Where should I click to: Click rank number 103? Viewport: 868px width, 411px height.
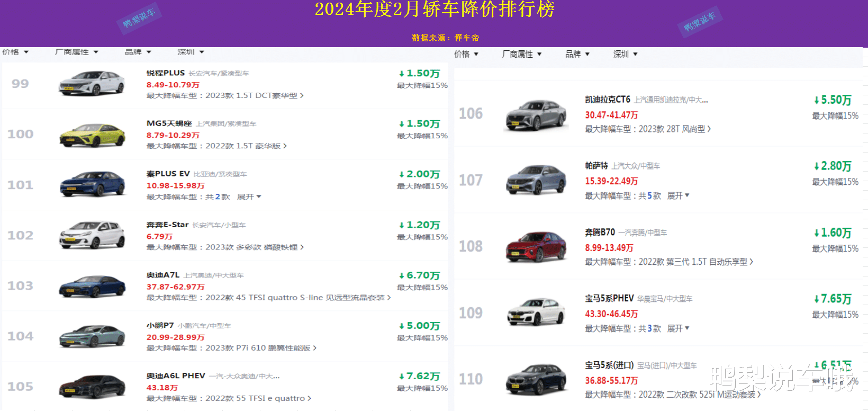coord(20,286)
